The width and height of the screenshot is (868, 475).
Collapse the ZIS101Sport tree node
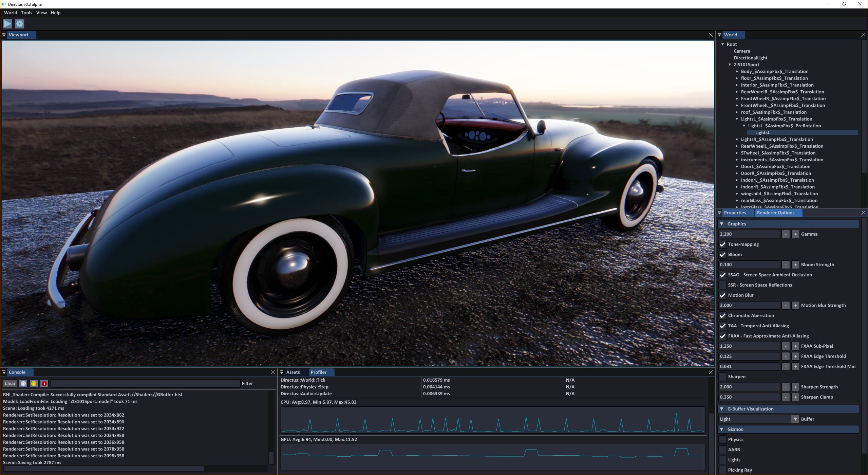[x=730, y=65]
